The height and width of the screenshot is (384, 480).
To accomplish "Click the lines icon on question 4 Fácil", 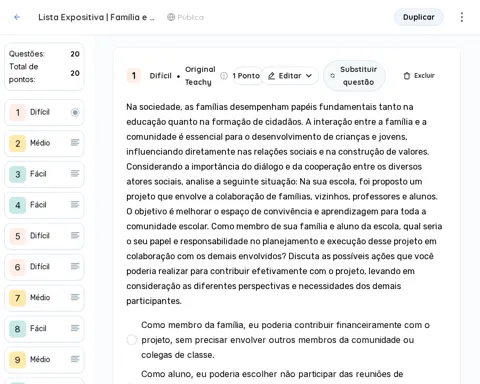I will [x=75, y=204].
